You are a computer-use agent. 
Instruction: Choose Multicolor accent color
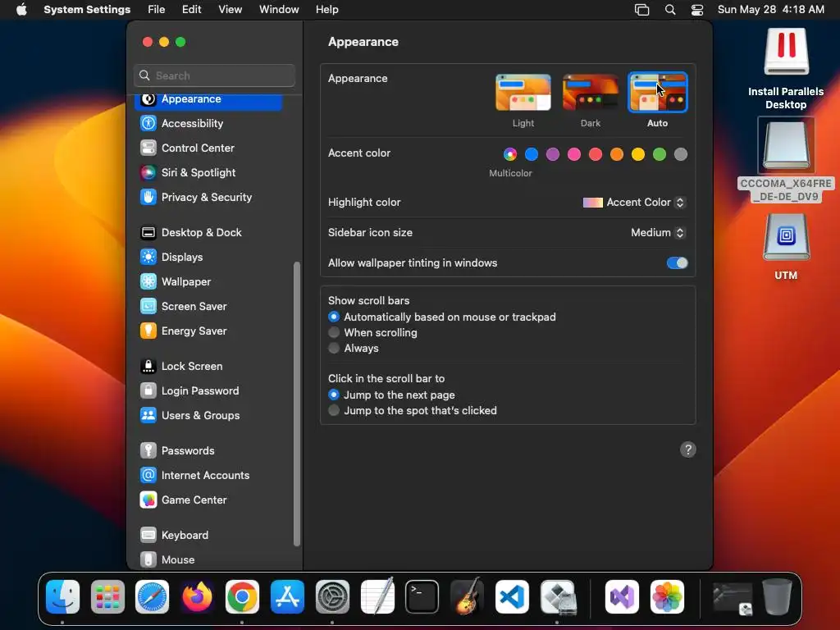[510, 154]
